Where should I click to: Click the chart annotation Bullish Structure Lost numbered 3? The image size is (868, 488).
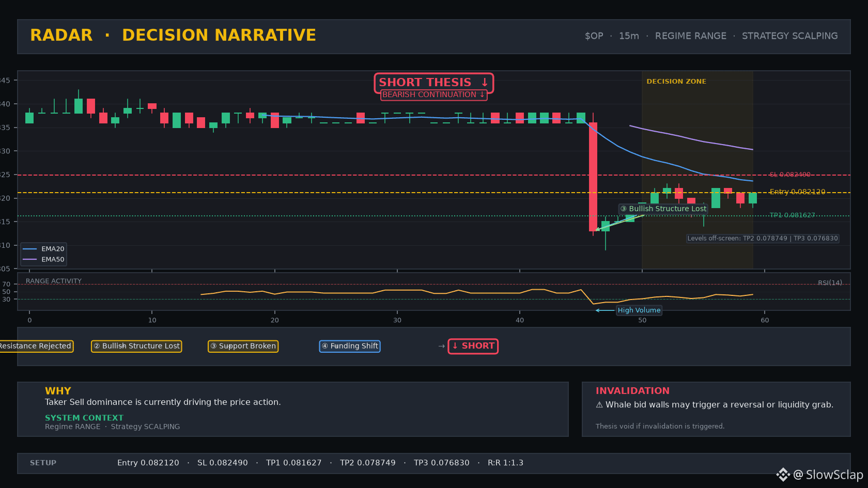(x=663, y=209)
